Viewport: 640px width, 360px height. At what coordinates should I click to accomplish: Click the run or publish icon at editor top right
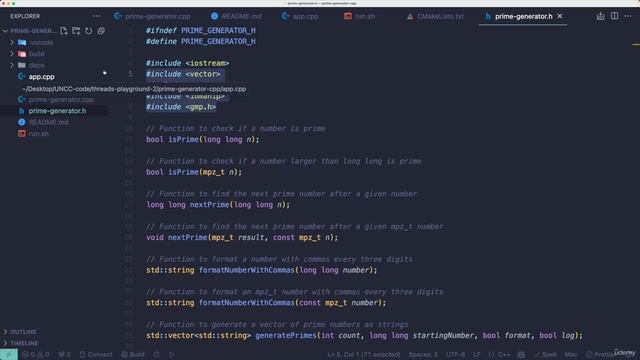[600, 16]
